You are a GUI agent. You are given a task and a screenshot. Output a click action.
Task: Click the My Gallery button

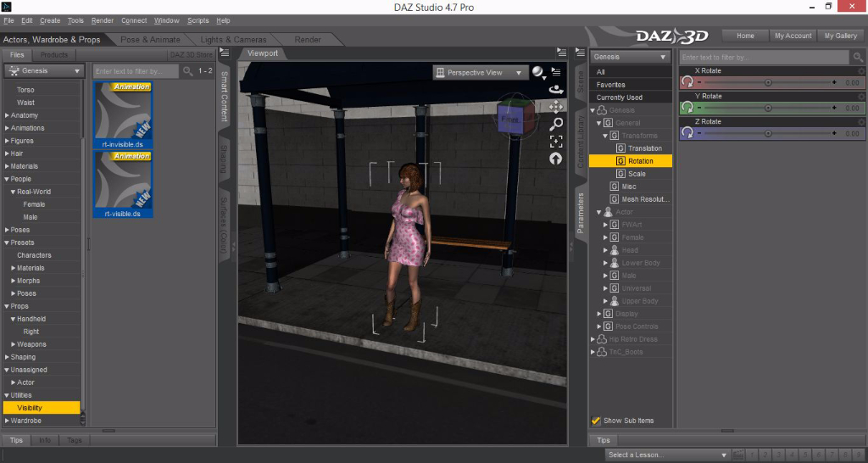point(840,36)
